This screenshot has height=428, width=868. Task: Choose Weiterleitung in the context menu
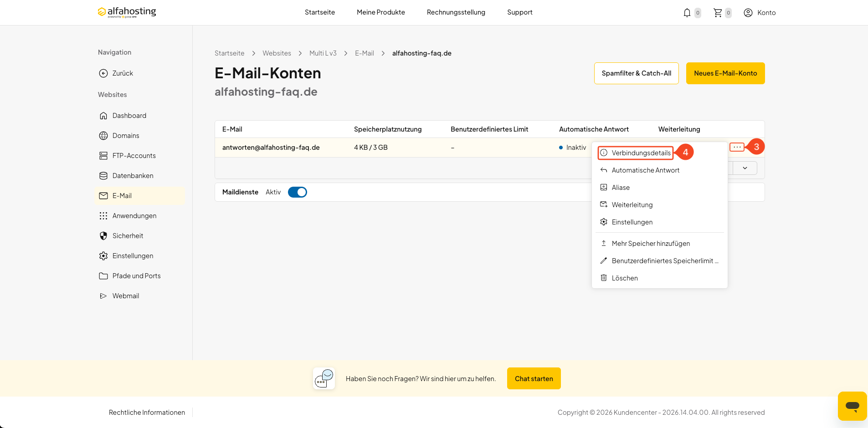pyautogui.click(x=659, y=205)
